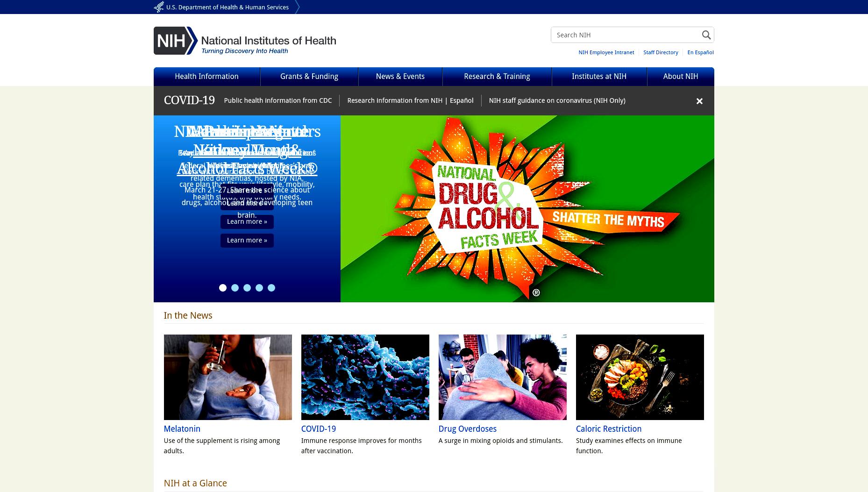Viewport: 868px width, 492px height.
Task: Click 'Use of the supplement is rising' text
Action: pos(222,446)
